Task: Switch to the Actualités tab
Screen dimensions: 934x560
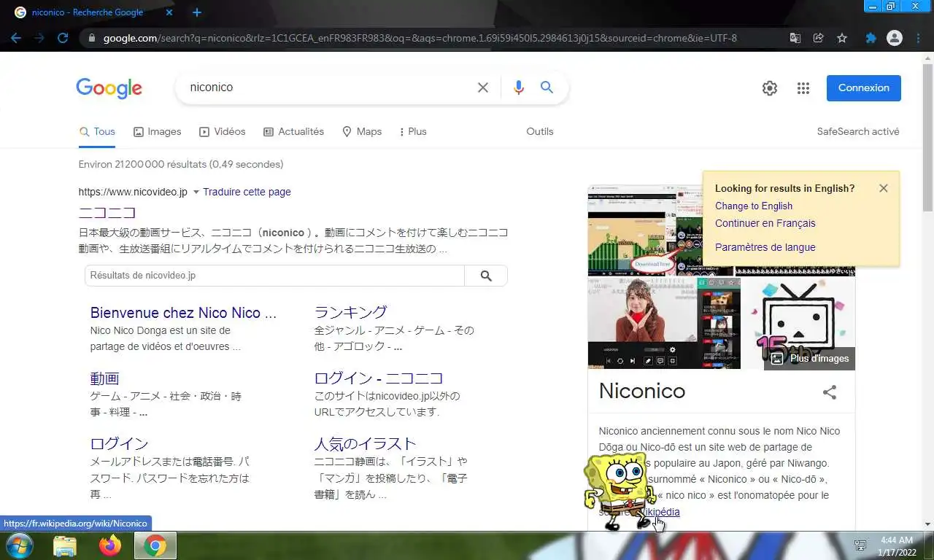Action: coord(293,131)
